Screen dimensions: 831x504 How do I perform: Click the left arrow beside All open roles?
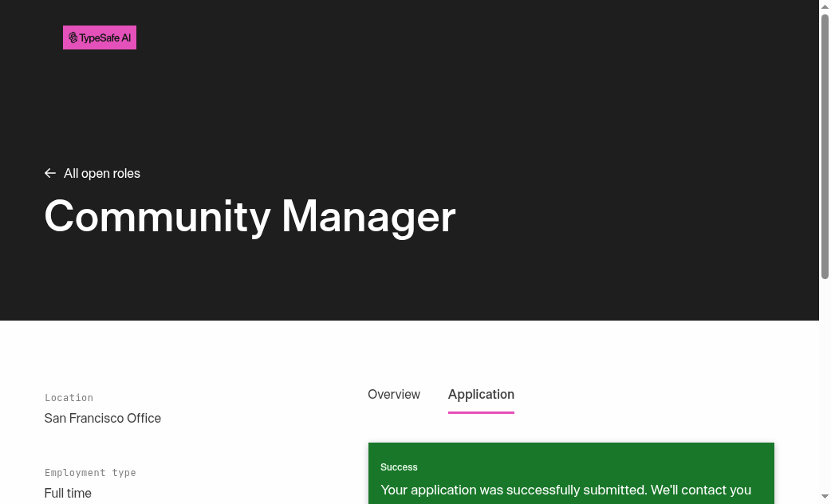[49, 173]
